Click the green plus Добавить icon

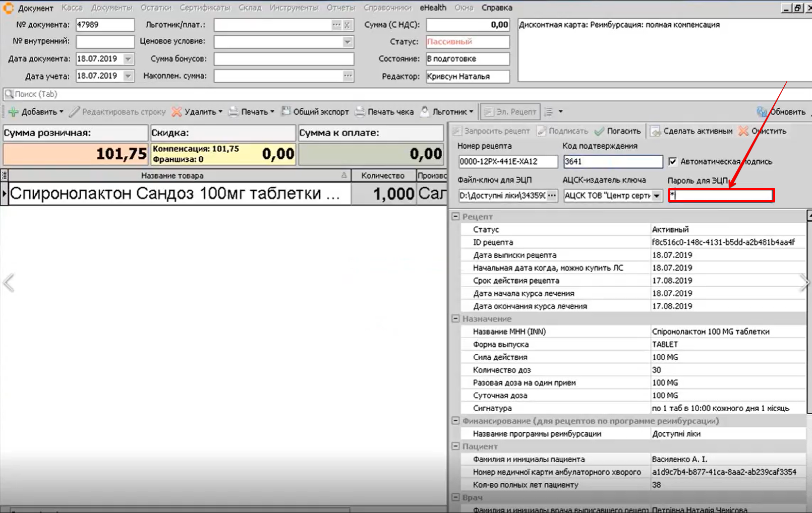pyautogui.click(x=14, y=112)
